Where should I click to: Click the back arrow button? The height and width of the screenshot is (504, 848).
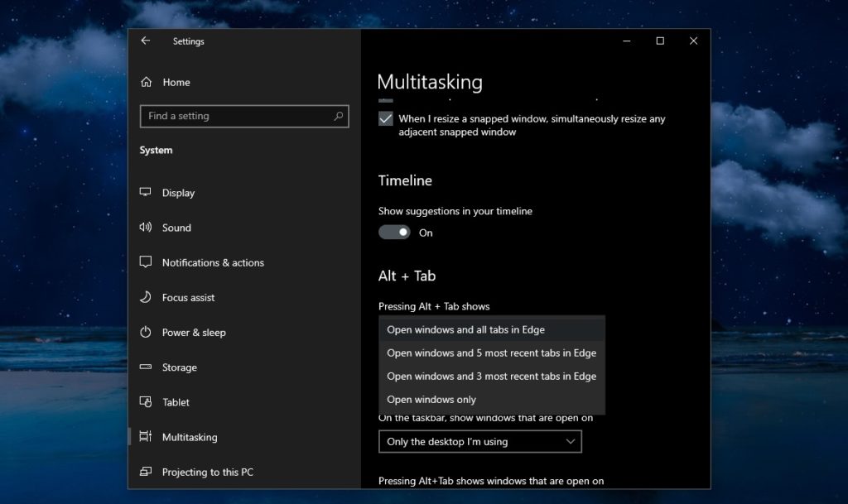tap(146, 41)
